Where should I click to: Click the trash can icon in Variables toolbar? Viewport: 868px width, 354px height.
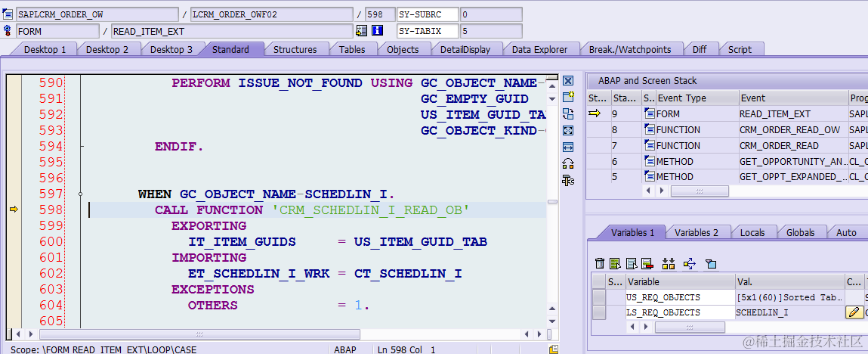coord(600,264)
